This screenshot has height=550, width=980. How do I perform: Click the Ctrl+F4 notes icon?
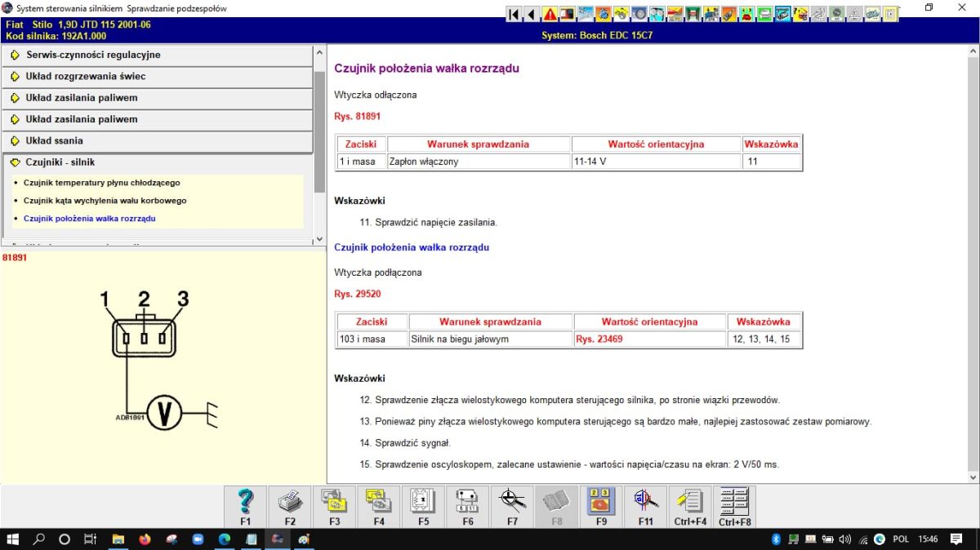[x=690, y=506]
